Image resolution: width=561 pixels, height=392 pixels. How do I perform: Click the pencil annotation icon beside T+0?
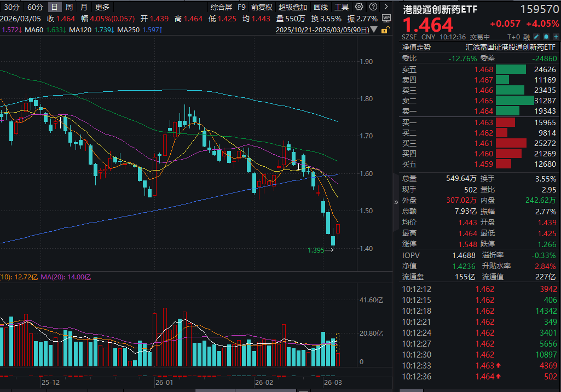tap(536, 36)
